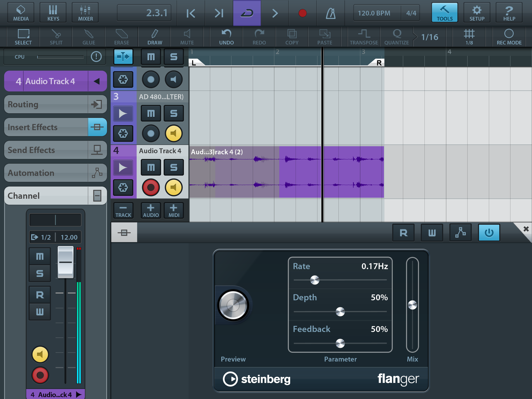Choose the SELECT tool
Image resolution: width=532 pixels, height=399 pixels.
click(23, 37)
